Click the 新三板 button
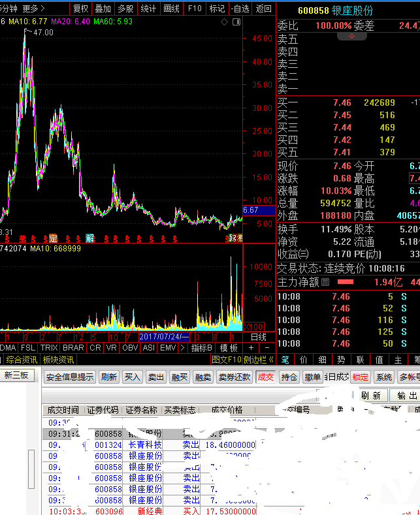This screenshot has height=515, width=420. 16,375
